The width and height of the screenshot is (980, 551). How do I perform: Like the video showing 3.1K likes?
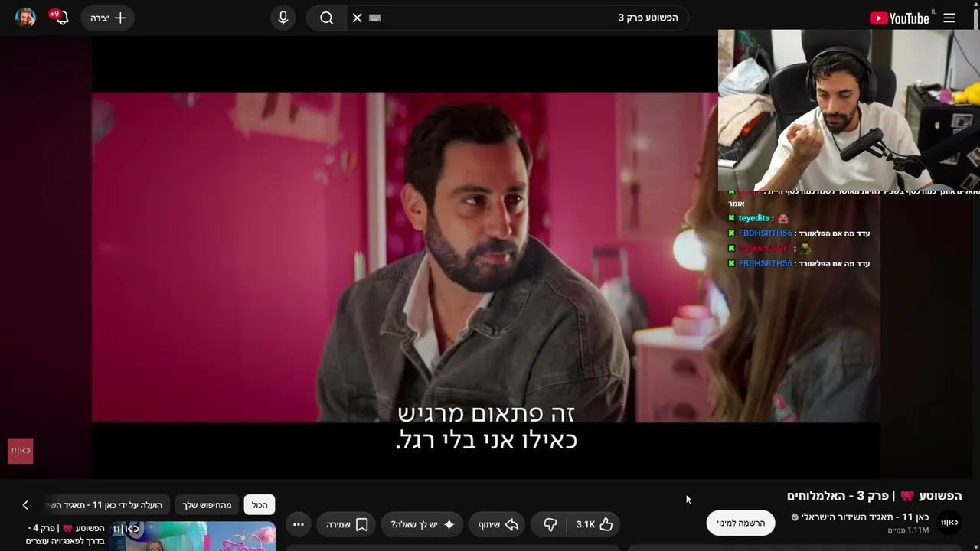tap(594, 524)
